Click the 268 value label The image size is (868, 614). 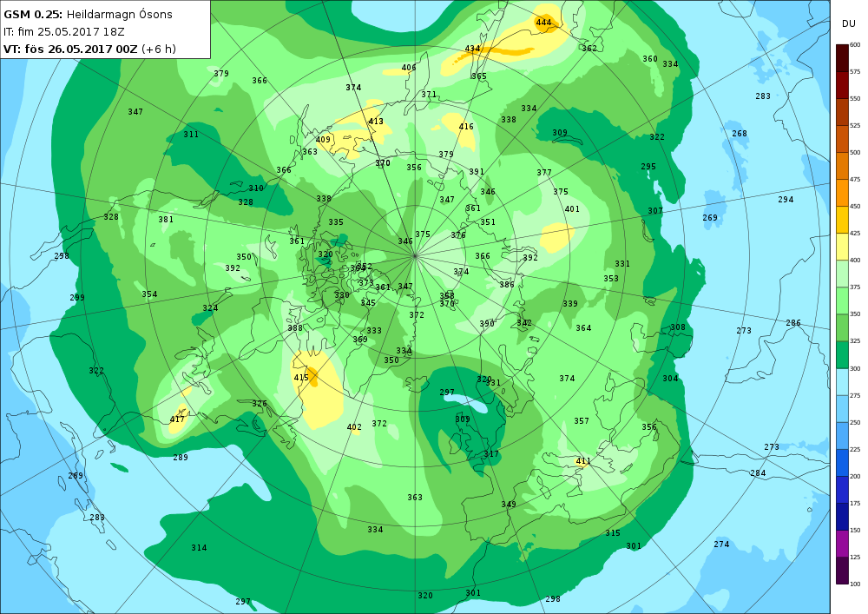point(740,134)
